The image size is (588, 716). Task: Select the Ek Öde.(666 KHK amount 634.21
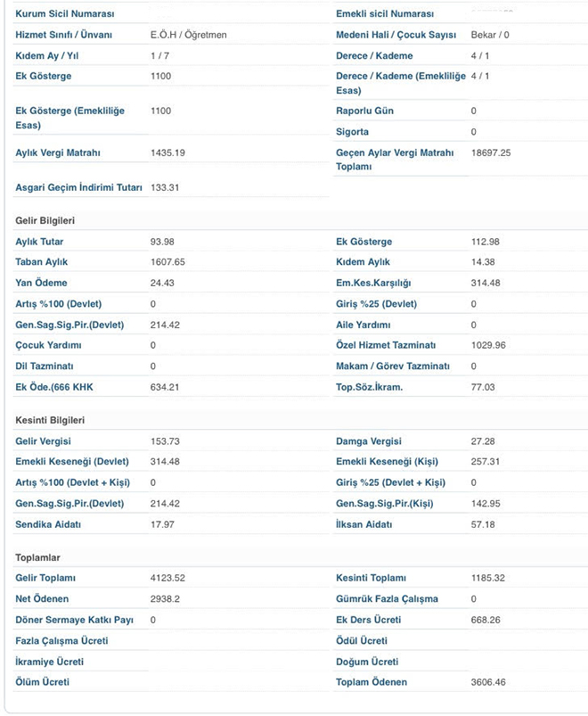(164, 387)
